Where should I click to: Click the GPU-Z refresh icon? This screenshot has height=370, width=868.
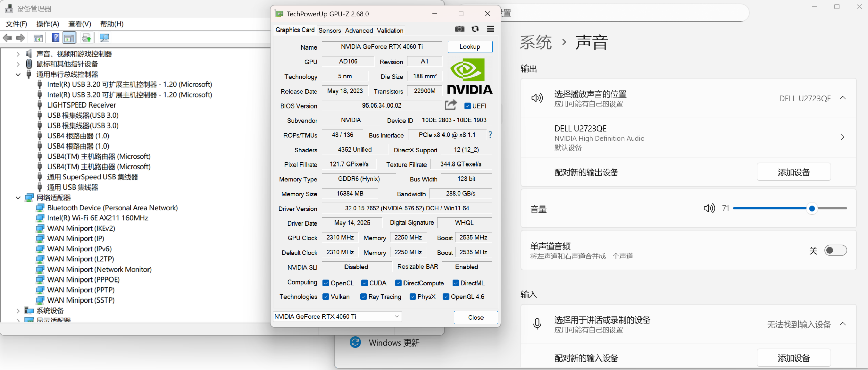click(475, 29)
